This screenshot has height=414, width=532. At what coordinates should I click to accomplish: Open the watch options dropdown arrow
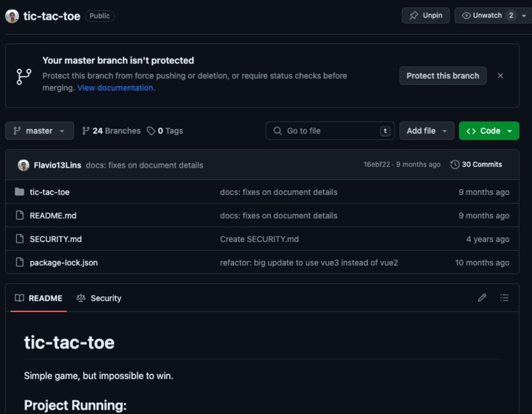point(524,16)
